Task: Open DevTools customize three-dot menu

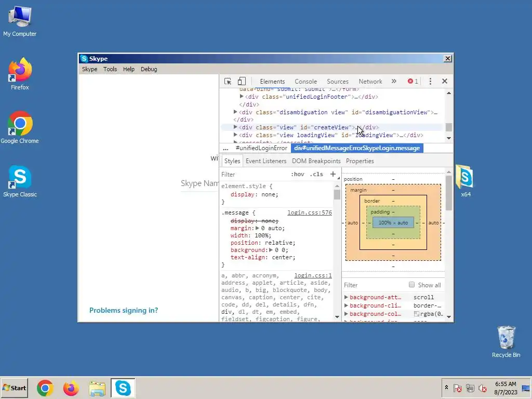Action: coord(430,82)
